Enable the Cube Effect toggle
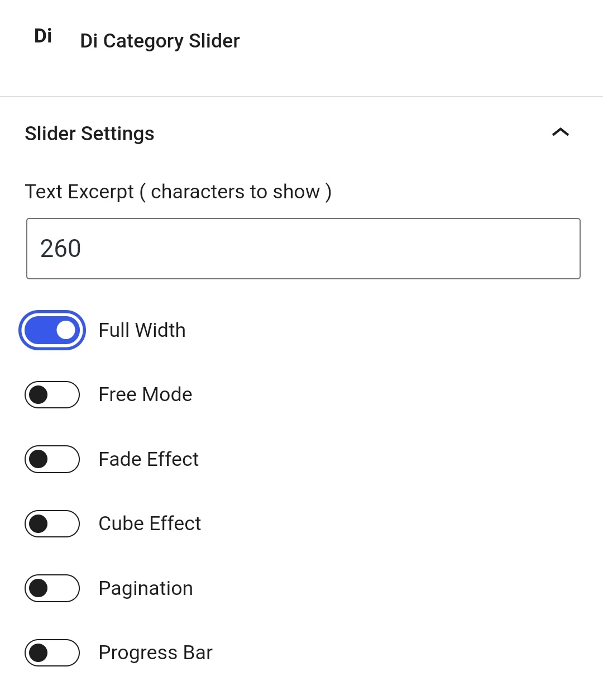The width and height of the screenshot is (603, 700). 52,524
